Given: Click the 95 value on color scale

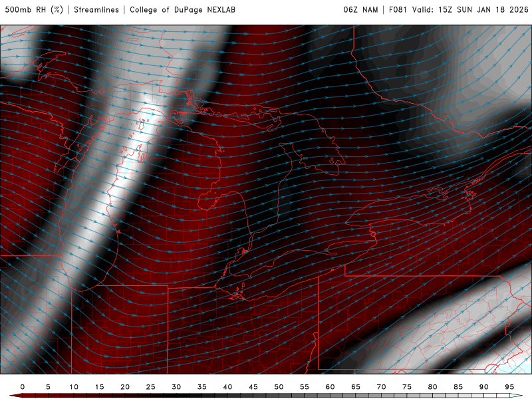Looking at the screenshot, I should coord(509,387).
